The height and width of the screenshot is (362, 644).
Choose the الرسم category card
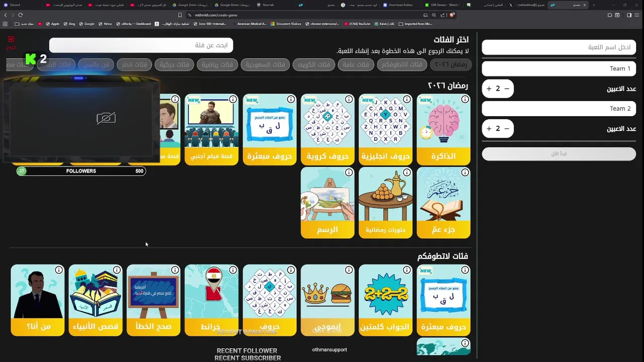(328, 203)
